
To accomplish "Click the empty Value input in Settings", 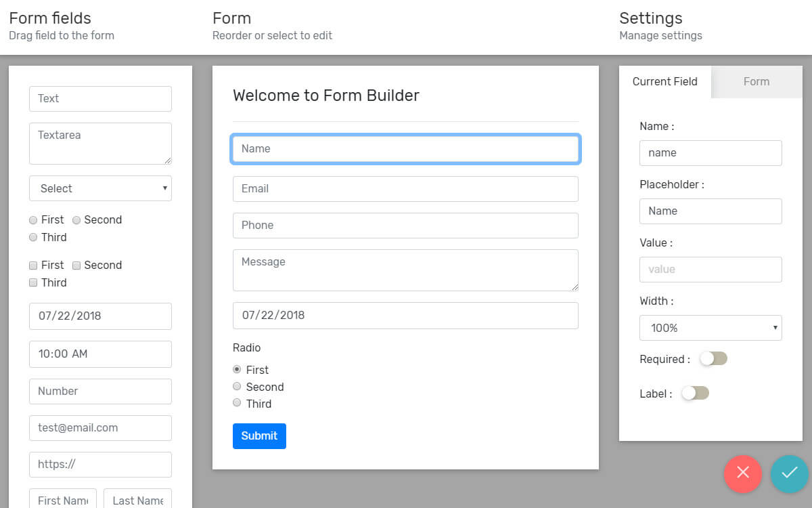I will click(x=710, y=269).
